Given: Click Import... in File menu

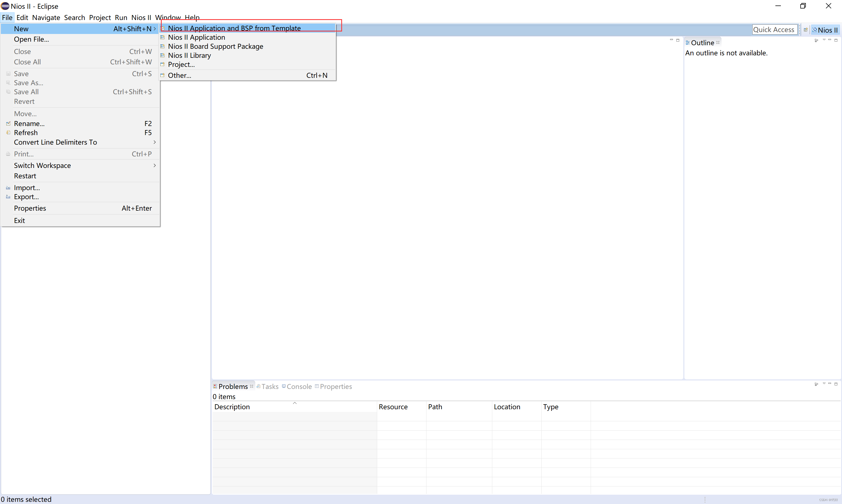Looking at the screenshot, I should (x=27, y=187).
